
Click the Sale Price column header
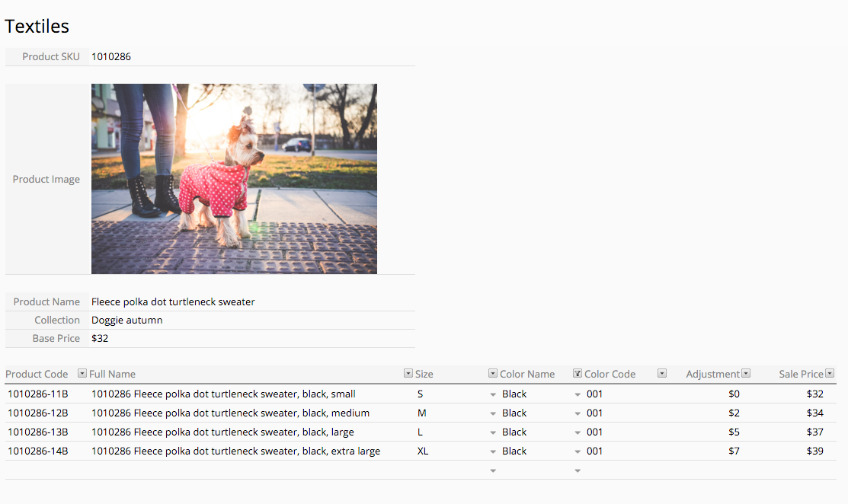pyautogui.click(x=801, y=374)
